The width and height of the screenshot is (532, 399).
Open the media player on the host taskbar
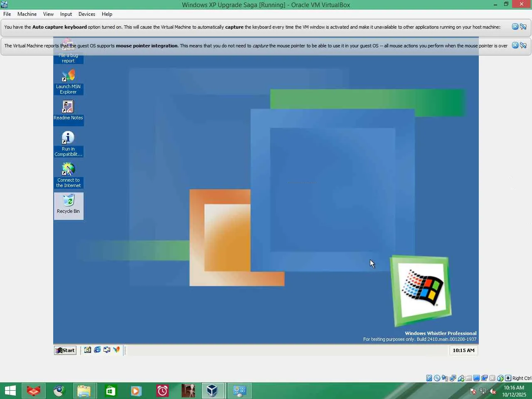click(136, 391)
